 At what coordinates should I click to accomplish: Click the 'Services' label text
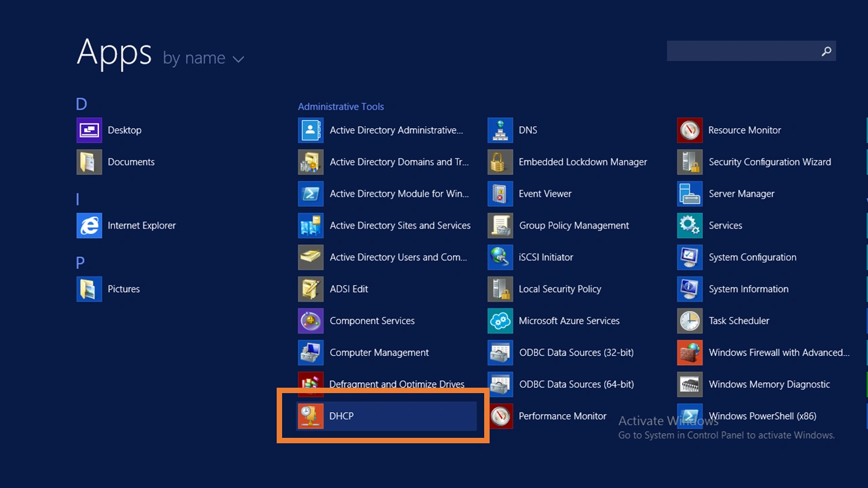point(726,226)
